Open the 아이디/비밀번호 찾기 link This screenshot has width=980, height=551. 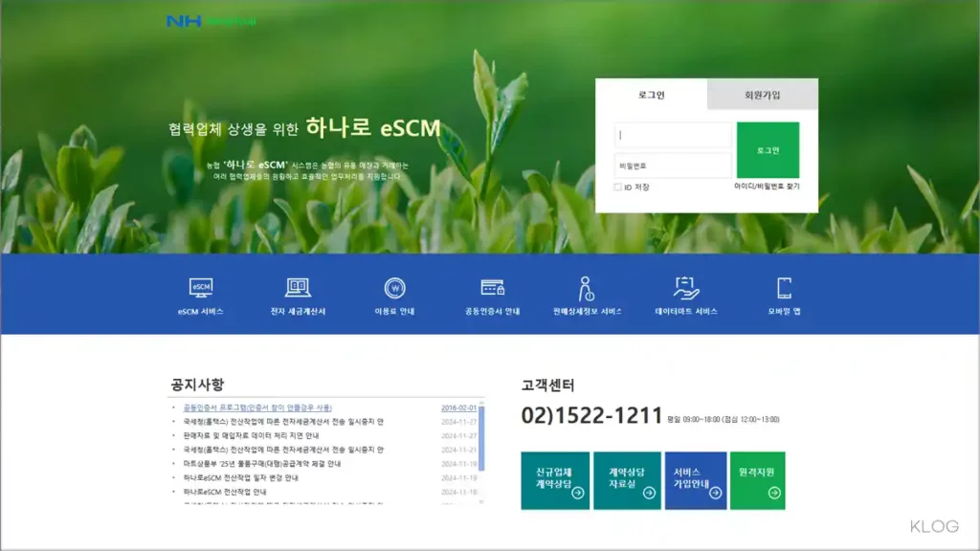(x=767, y=187)
